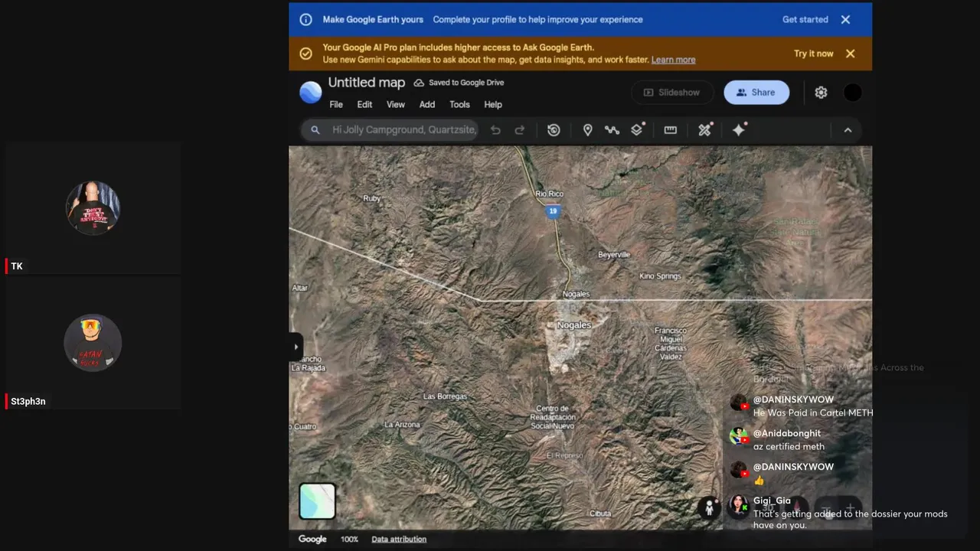Image resolution: width=980 pixels, height=551 pixels.
Task: Click the Beyerville map label
Action: pos(614,255)
